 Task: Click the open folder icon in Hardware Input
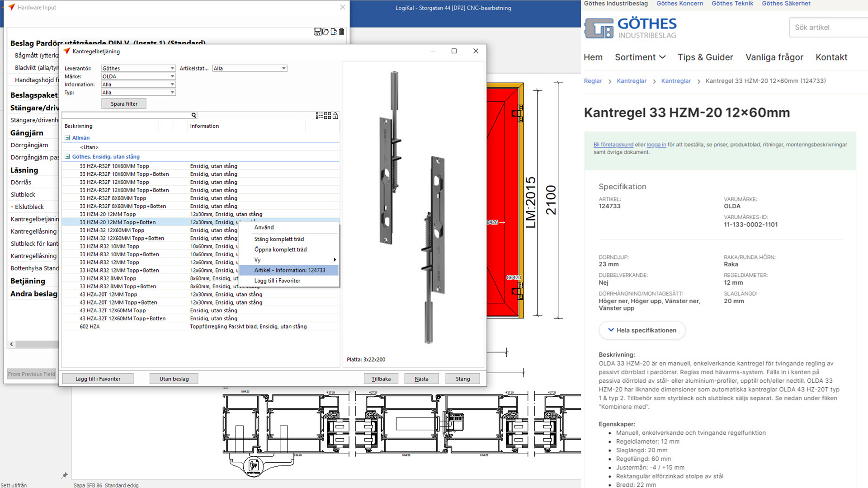[x=325, y=32]
